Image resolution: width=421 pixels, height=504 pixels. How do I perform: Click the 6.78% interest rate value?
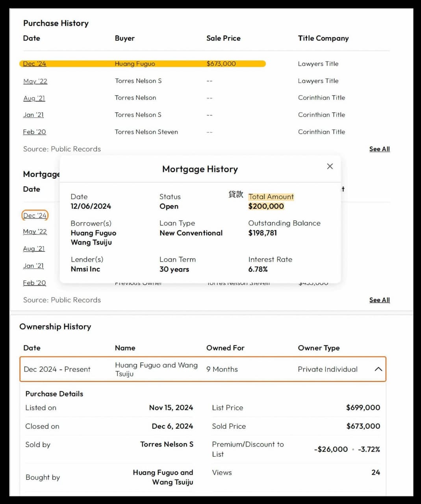258,269
